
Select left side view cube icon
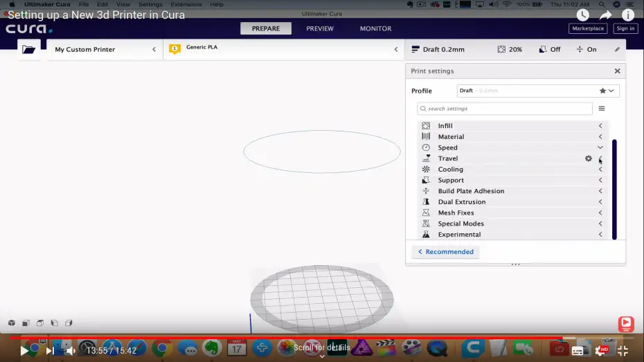[x=54, y=323]
